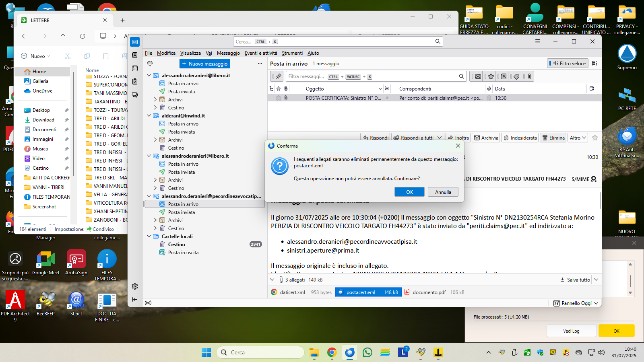Confirm deletion with the OK button
The width and height of the screenshot is (644, 362).
coord(409,192)
